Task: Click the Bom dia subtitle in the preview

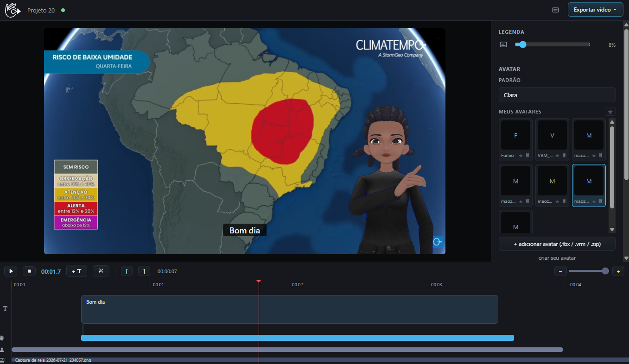Action: 245,230
